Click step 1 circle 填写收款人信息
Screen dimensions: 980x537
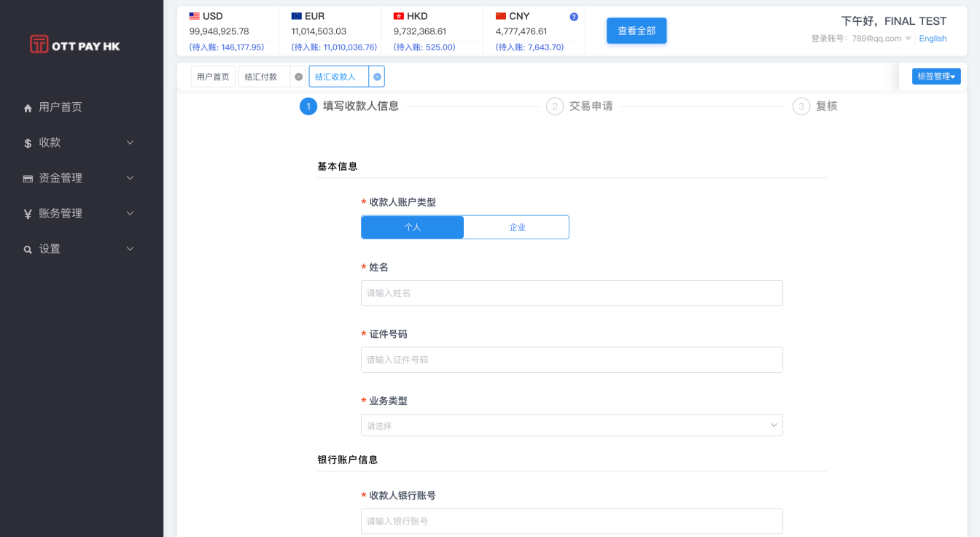[x=308, y=107]
